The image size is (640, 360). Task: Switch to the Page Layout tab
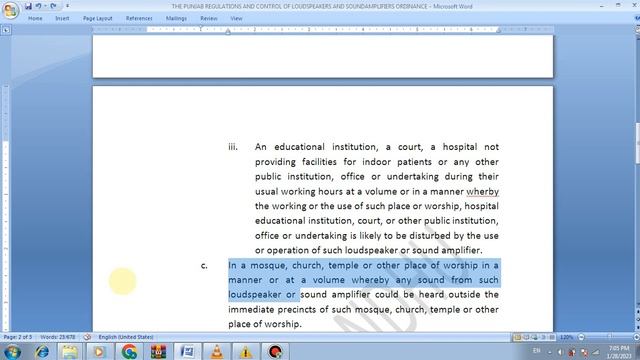[98, 18]
